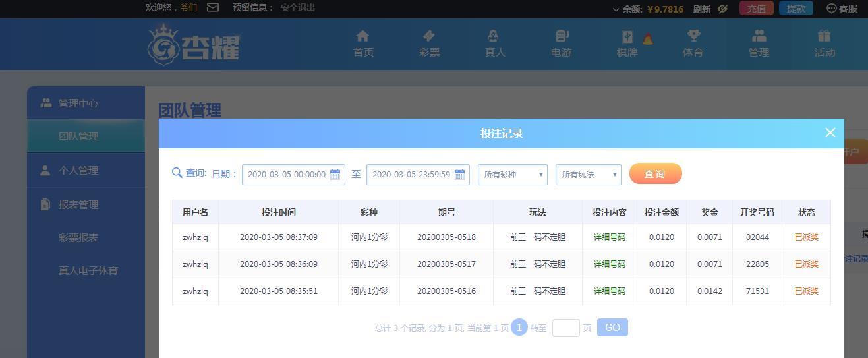
Task: Toggle balance visibility eye icon
Action: click(722, 9)
